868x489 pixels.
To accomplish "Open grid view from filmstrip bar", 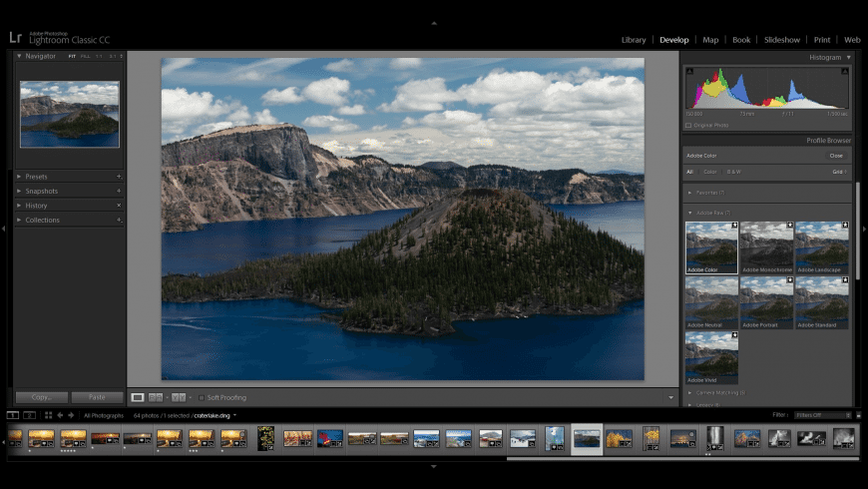I will tap(48, 414).
